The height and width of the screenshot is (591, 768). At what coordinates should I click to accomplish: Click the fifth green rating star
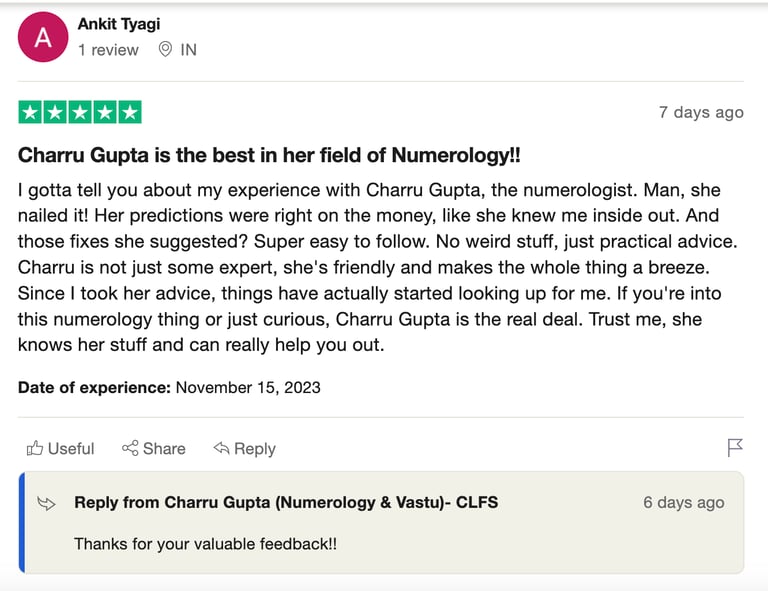[130, 113]
